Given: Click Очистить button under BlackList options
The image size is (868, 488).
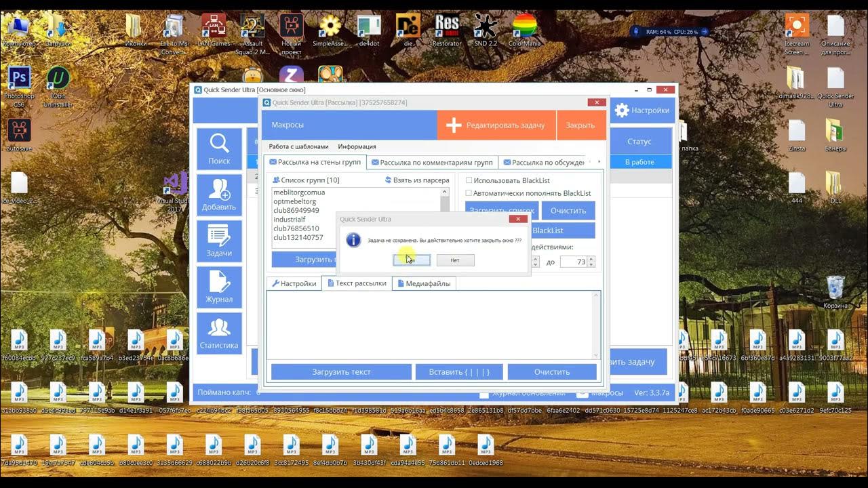Looking at the screenshot, I should point(568,210).
